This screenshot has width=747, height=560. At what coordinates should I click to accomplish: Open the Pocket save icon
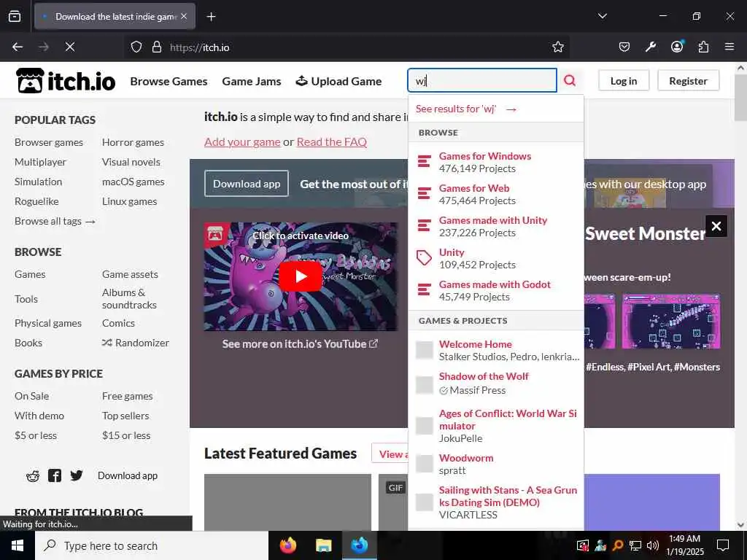tap(624, 47)
